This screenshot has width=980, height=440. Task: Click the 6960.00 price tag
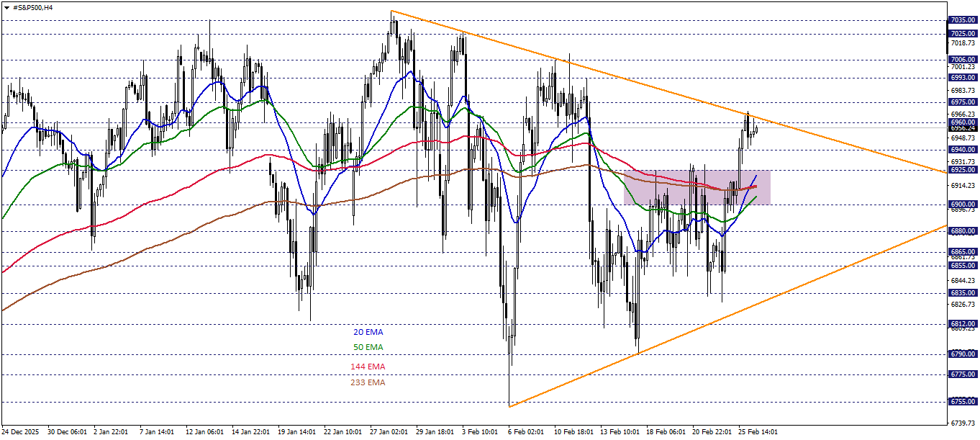[961, 124]
